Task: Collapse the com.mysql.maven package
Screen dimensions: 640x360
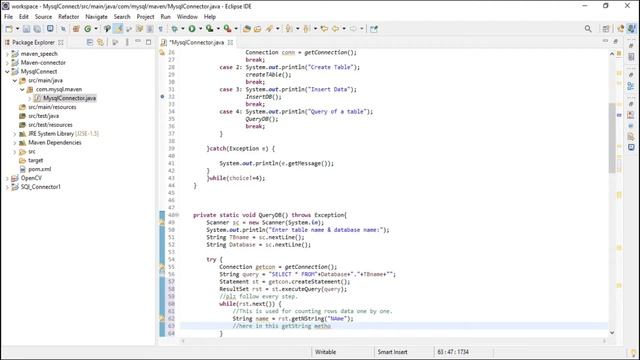Action: (x=22, y=89)
